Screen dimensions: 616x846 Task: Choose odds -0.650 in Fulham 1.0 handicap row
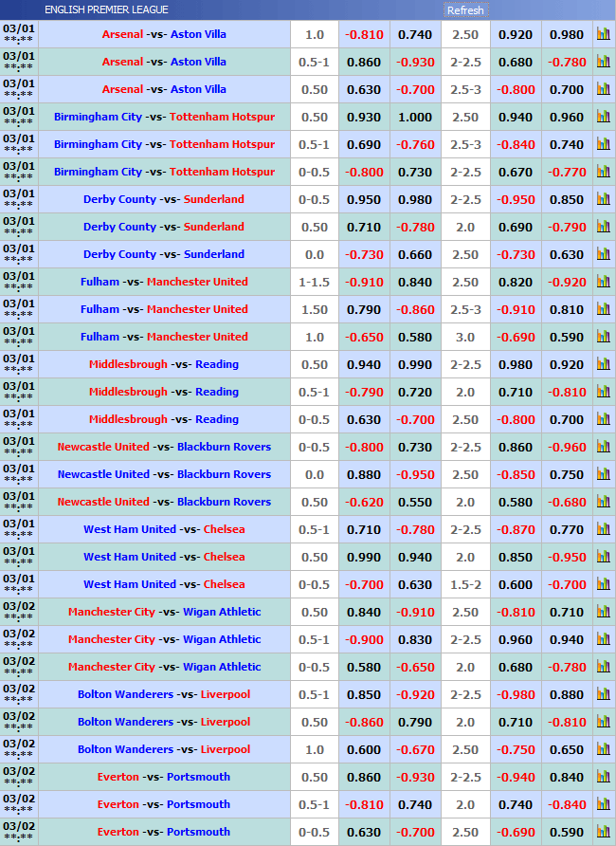tap(364, 338)
